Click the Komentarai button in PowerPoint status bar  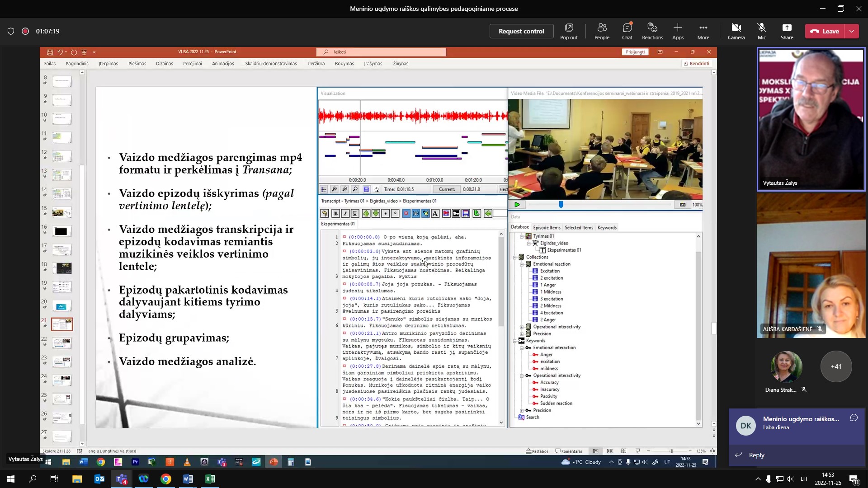569,451
